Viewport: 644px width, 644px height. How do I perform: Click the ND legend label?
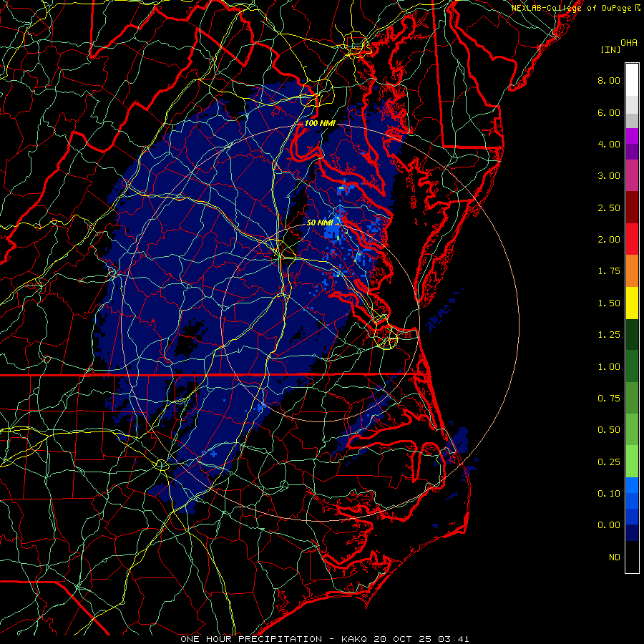(x=615, y=557)
